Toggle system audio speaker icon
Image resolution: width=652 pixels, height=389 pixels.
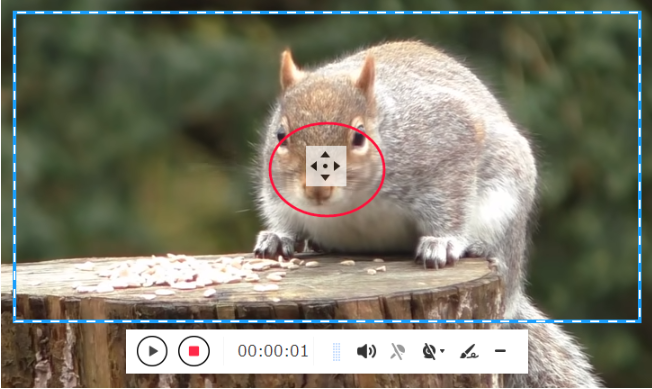click(366, 352)
